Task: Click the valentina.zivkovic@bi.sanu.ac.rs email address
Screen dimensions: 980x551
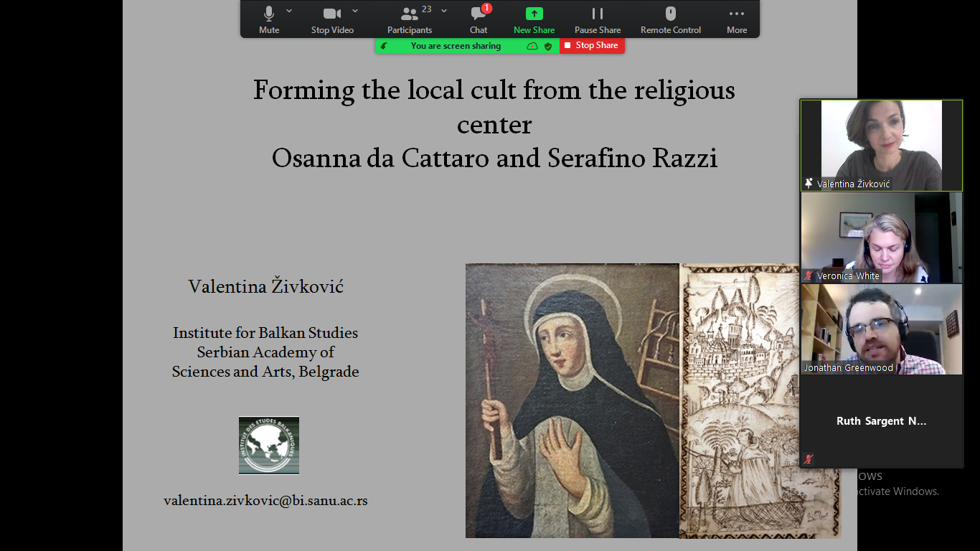Action: [x=265, y=501]
